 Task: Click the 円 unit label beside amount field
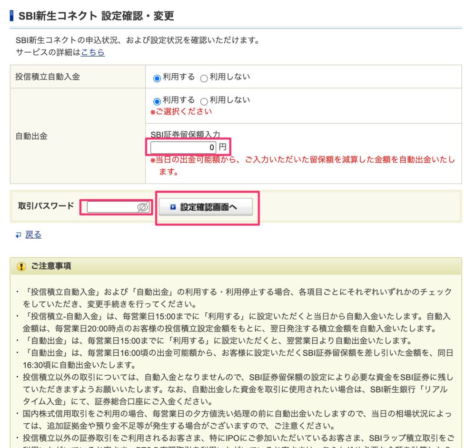222,147
